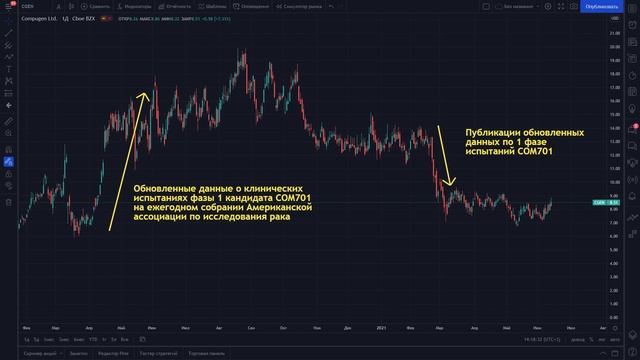
Task: Set range to 1 month
Action: click(x=49, y=340)
